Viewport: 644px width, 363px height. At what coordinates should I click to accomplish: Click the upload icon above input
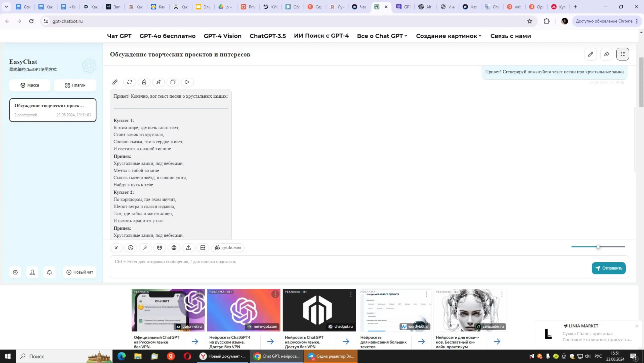pos(188,248)
